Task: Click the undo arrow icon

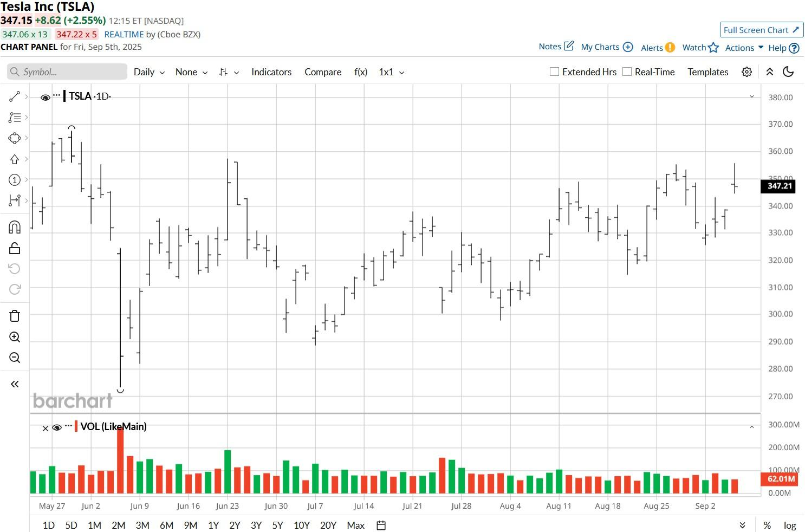Action: click(15, 269)
